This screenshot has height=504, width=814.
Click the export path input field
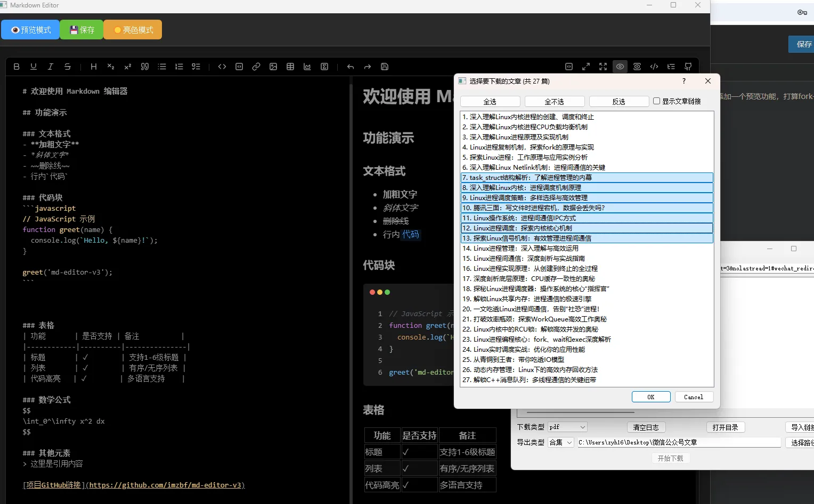coord(679,442)
